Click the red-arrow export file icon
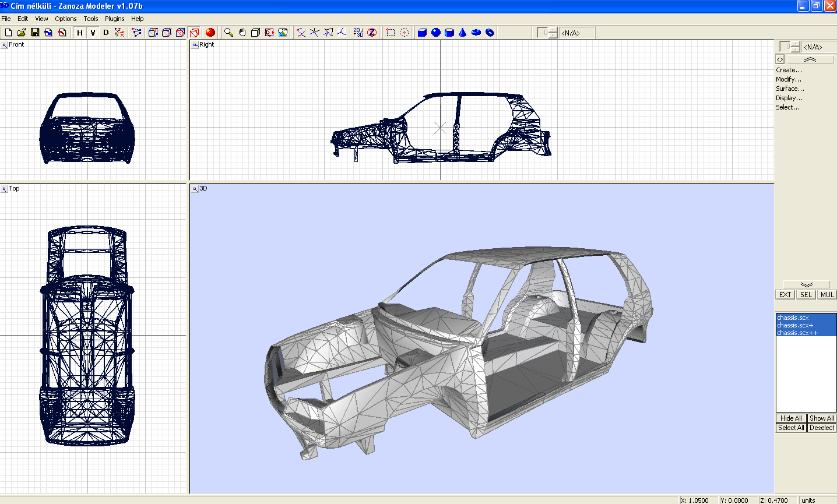This screenshot has width=837, height=504. [62, 33]
